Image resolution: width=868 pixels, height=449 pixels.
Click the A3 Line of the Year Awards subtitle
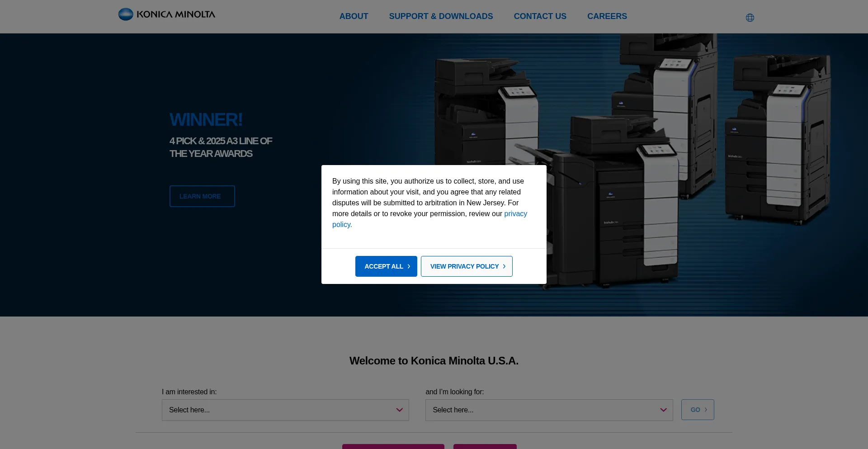click(221, 147)
